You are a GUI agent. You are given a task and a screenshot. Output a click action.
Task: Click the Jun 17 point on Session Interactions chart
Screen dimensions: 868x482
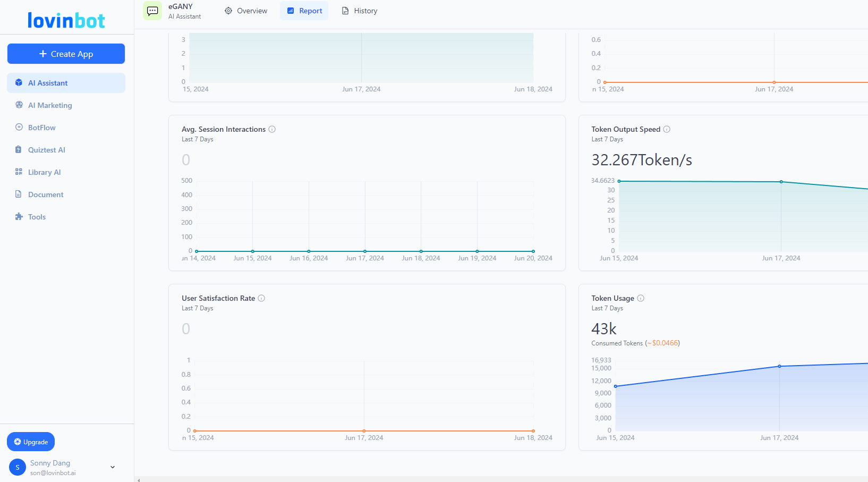pyautogui.click(x=365, y=251)
